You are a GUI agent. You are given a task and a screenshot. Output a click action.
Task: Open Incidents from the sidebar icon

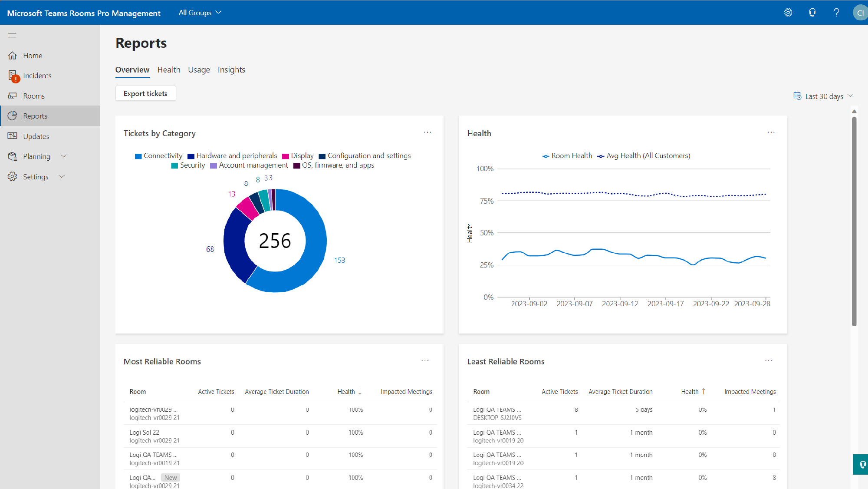(13, 76)
